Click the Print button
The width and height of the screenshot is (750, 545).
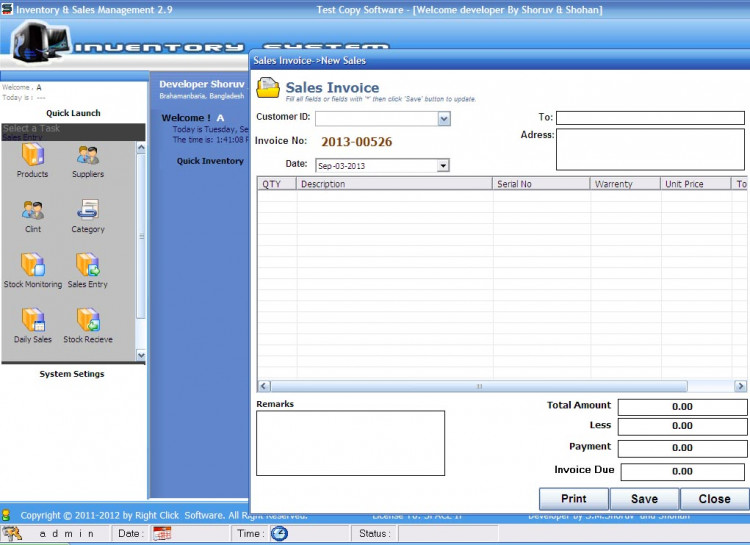pyautogui.click(x=574, y=499)
